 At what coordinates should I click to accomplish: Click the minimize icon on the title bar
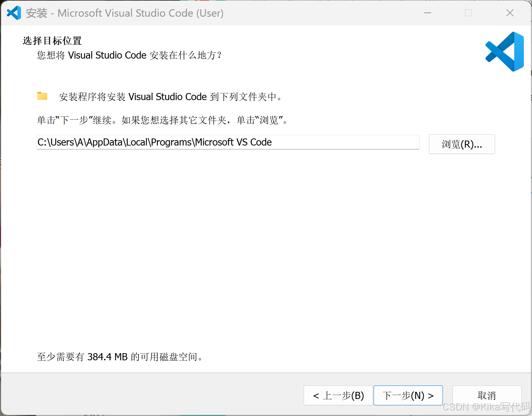click(x=427, y=13)
